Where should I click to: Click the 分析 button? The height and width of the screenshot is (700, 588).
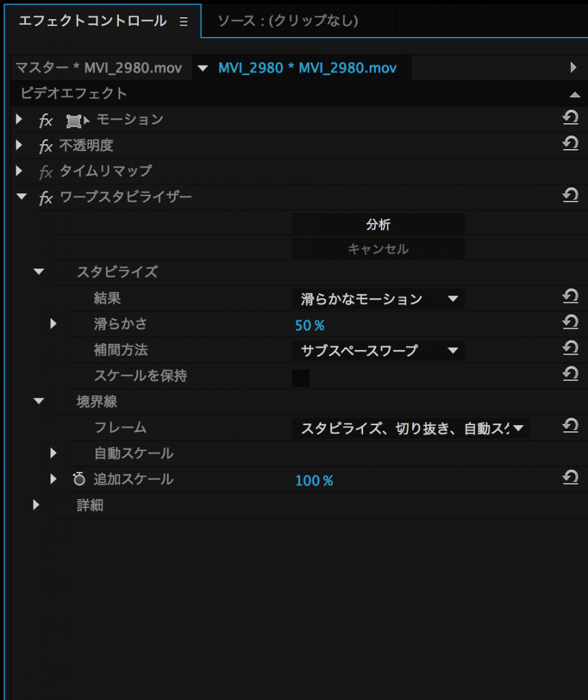pos(378,224)
